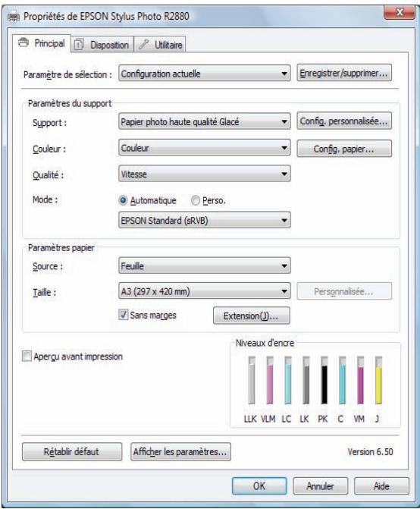Click the printer icon on the Principal tab
The image size is (420, 509).
pos(24,42)
